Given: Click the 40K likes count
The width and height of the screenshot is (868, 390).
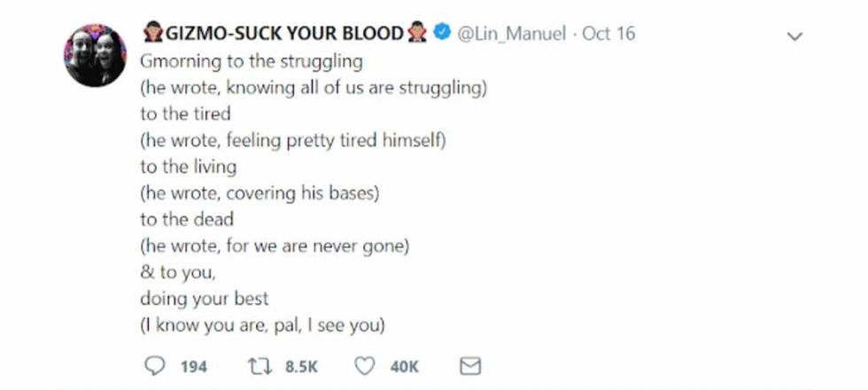Looking at the screenshot, I should (x=404, y=367).
